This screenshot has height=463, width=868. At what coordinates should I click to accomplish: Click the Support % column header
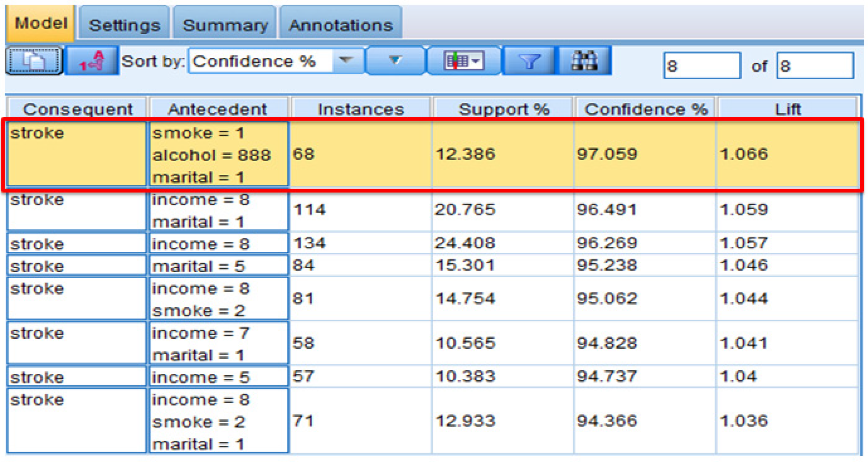(503, 109)
